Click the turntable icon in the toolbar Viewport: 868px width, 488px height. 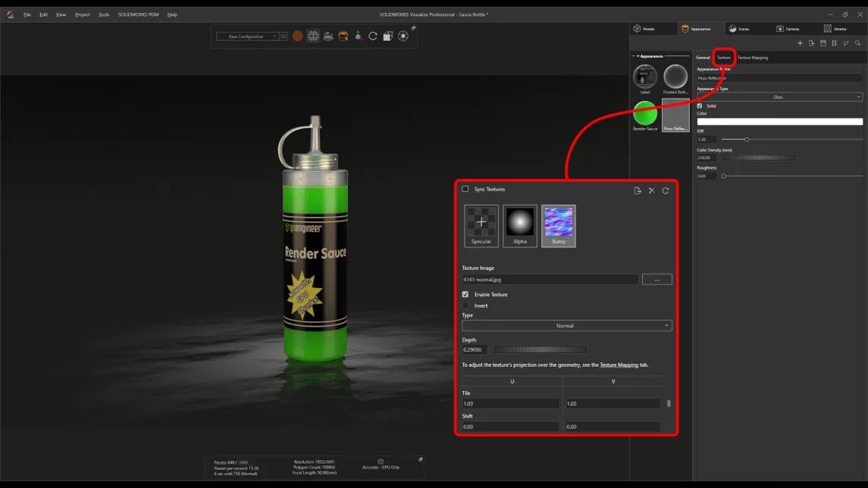(328, 36)
